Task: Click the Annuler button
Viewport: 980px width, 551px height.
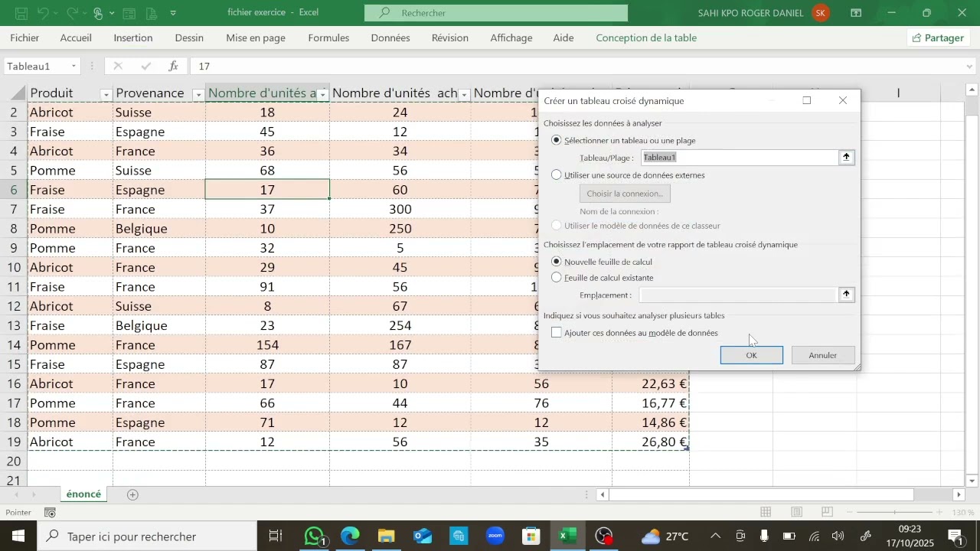Action: [x=823, y=355]
